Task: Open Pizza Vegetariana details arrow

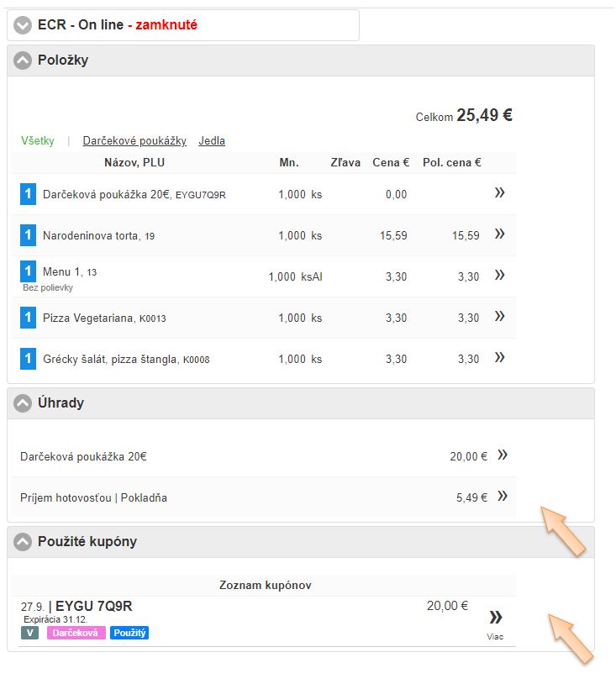Action: (500, 317)
